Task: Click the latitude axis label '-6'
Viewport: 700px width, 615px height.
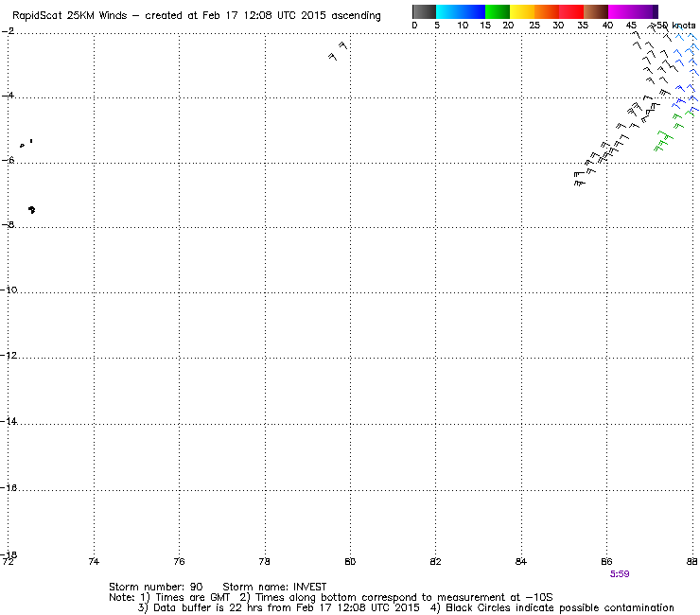Action: tap(8, 160)
